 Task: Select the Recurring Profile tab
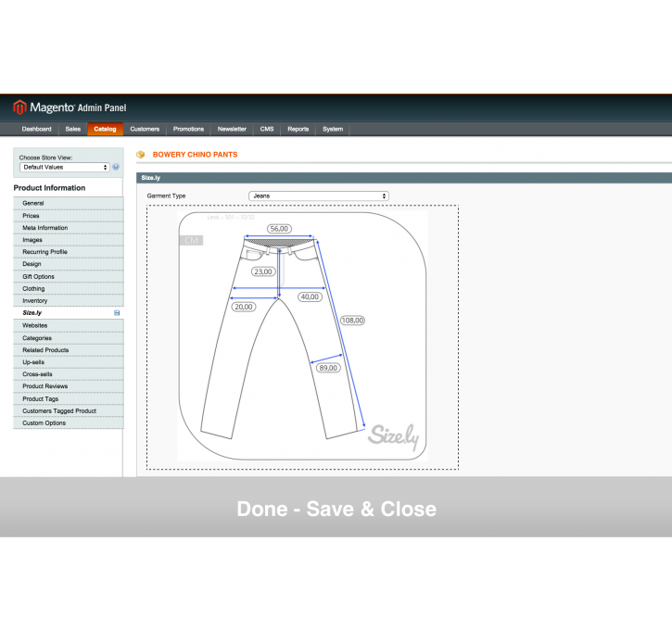(69, 252)
